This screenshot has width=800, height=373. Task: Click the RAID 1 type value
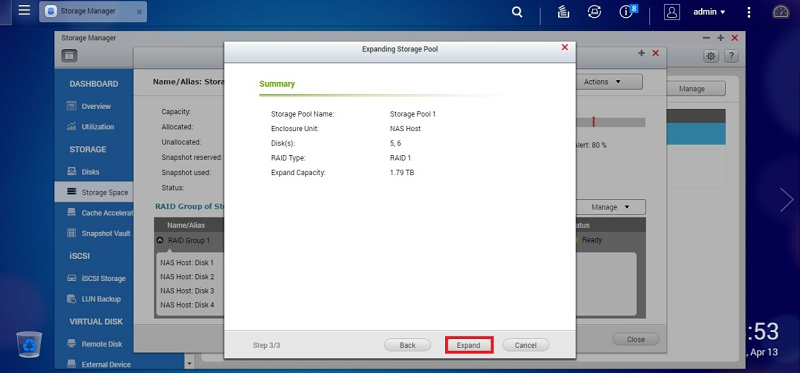coord(401,158)
